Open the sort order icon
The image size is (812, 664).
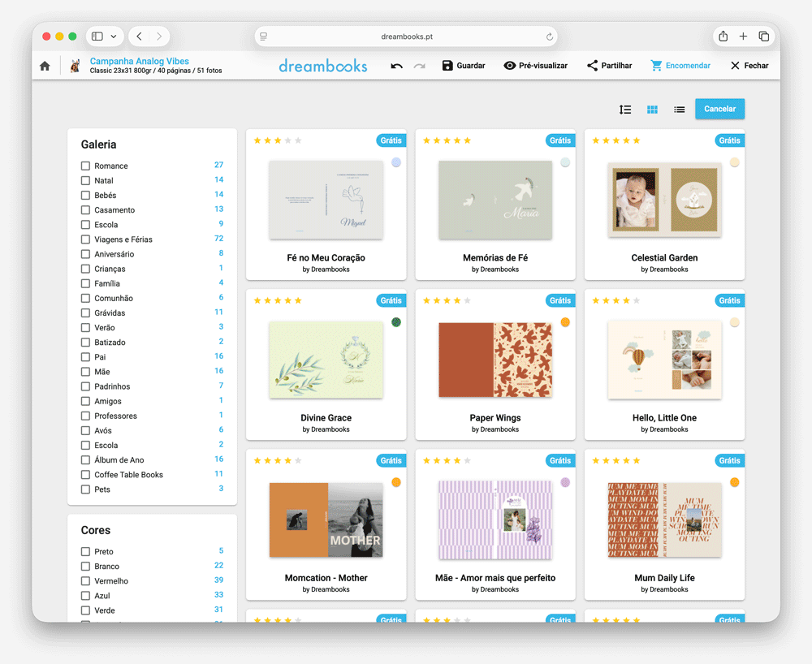(625, 110)
